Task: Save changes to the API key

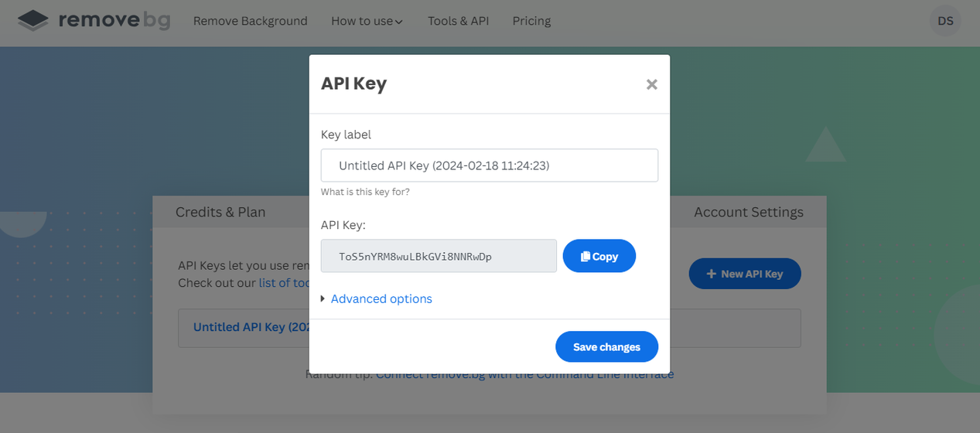Action: click(606, 346)
